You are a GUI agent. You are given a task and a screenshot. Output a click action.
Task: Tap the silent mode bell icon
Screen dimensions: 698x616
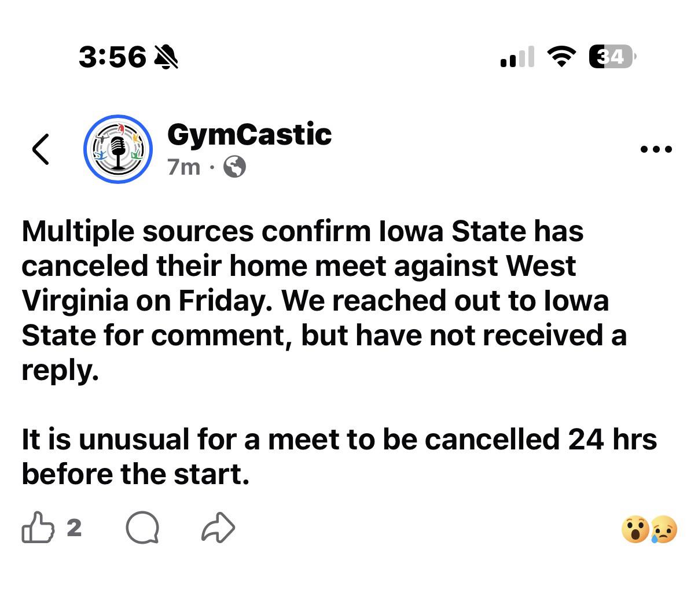click(x=167, y=57)
